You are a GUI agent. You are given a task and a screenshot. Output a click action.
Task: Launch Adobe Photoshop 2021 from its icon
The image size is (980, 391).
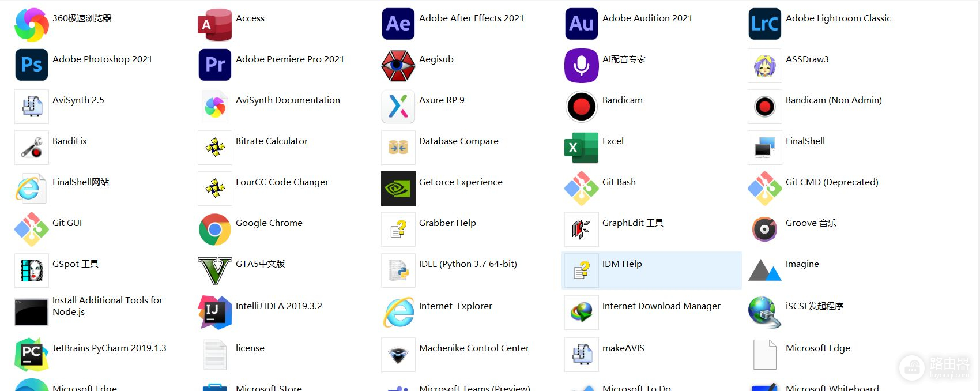point(32,65)
